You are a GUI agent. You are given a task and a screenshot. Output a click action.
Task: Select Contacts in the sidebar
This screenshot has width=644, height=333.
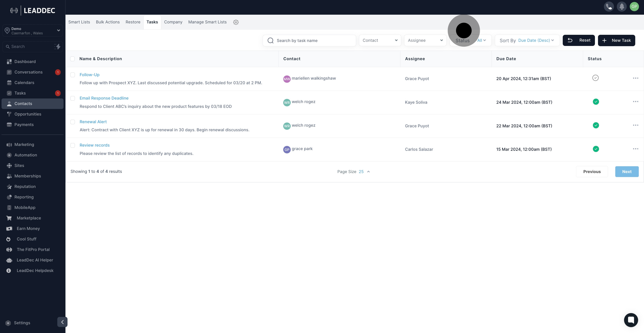coord(32,103)
